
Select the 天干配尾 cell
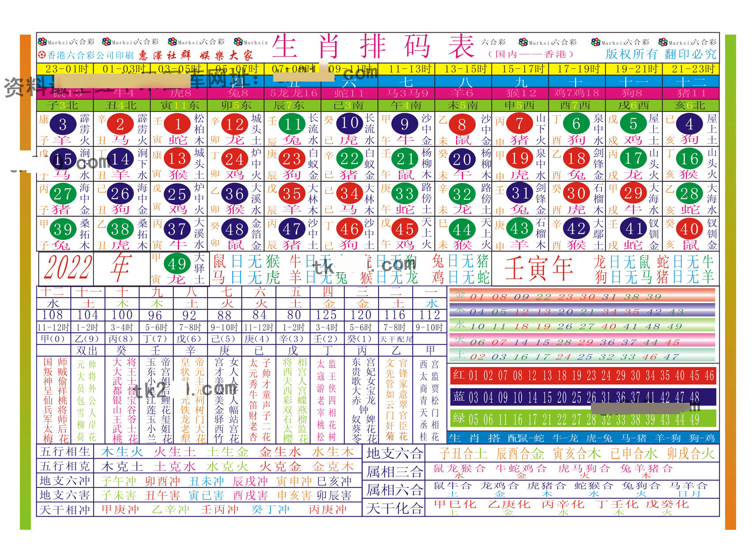[396, 339]
